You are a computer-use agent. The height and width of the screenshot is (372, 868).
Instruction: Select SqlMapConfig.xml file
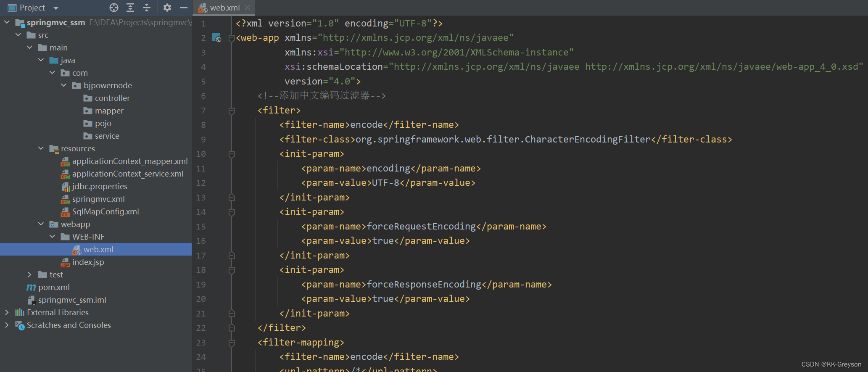point(106,211)
